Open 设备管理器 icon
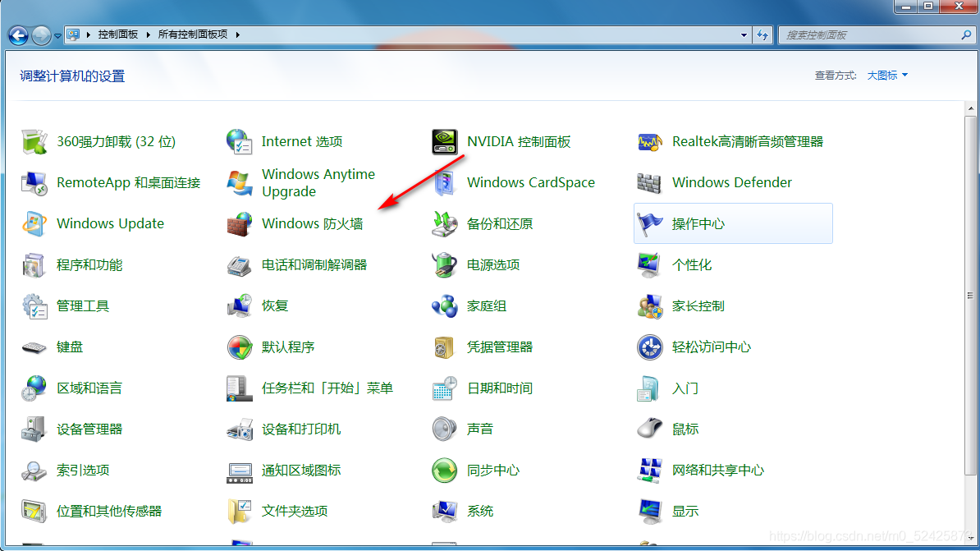The image size is (980, 551). pos(34,429)
